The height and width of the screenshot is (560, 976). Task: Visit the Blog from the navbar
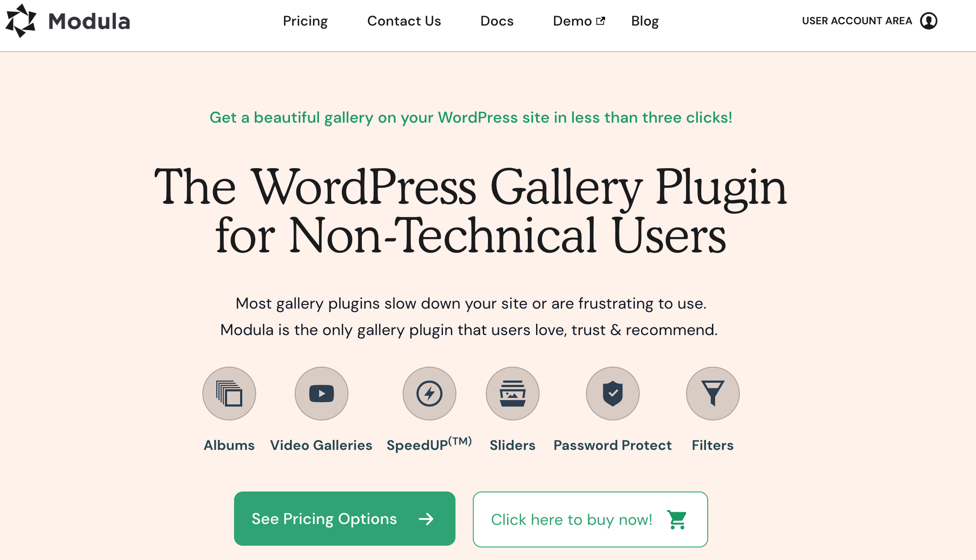click(x=645, y=21)
